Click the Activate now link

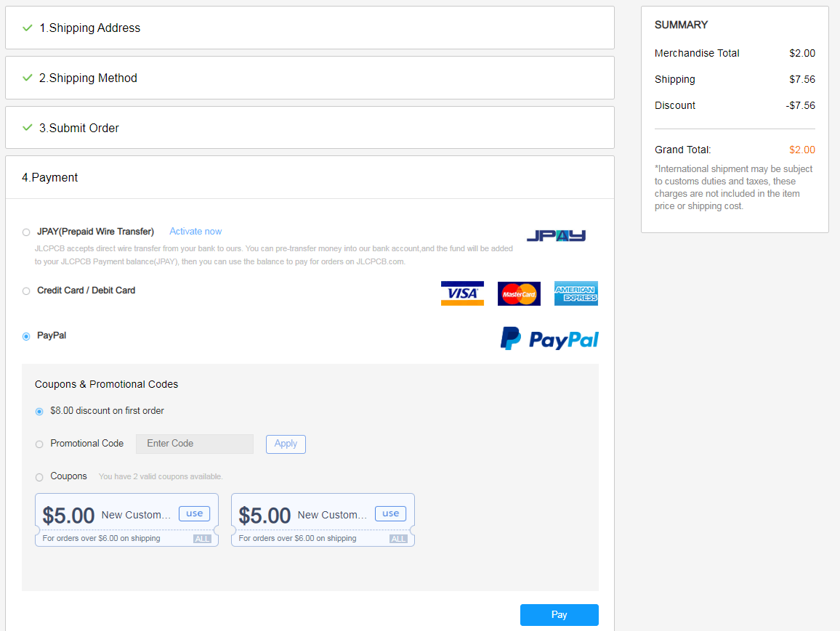[x=195, y=232]
